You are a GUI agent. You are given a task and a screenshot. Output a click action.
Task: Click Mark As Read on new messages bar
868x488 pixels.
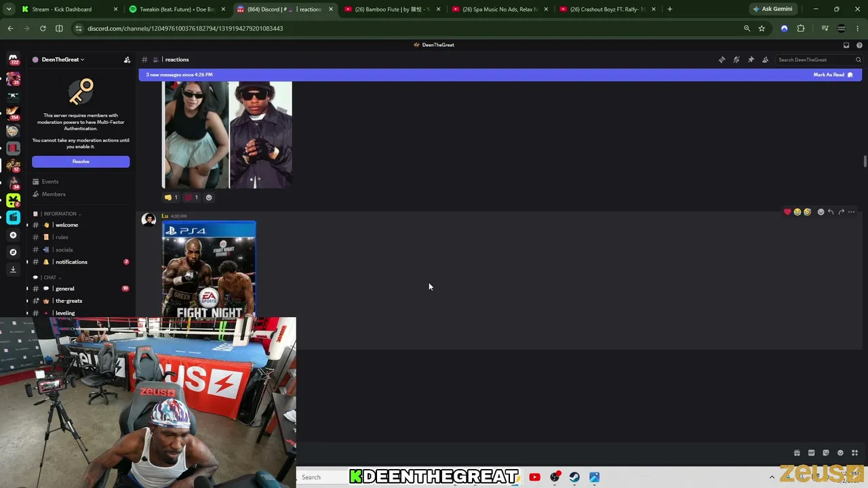pos(833,75)
